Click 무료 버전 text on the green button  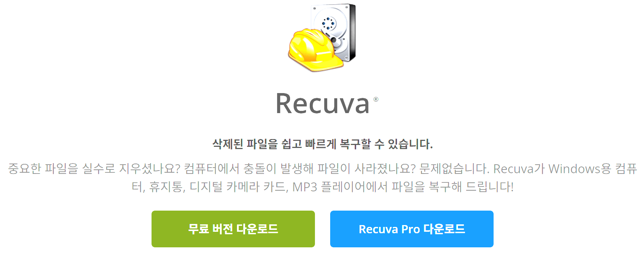[x=211, y=229]
